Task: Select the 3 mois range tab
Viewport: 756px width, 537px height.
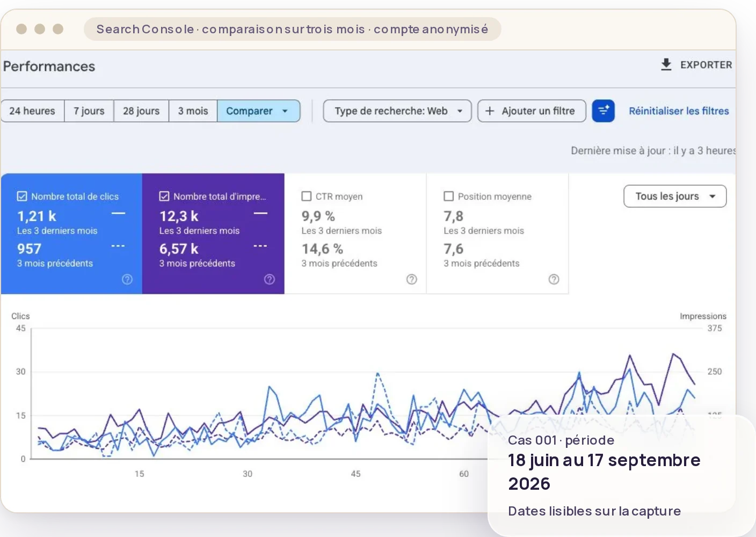Action: coord(193,111)
